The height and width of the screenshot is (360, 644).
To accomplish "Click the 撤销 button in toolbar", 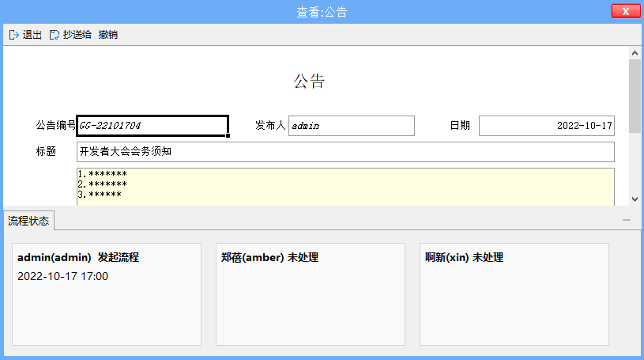I will pyautogui.click(x=108, y=35).
